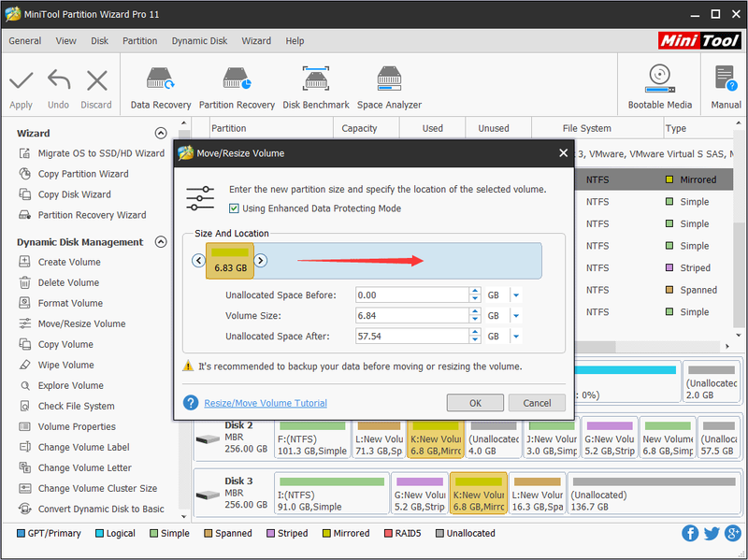Collapse the Dynamic Disk Management section
Screen dimensions: 748x560
coord(161,242)
